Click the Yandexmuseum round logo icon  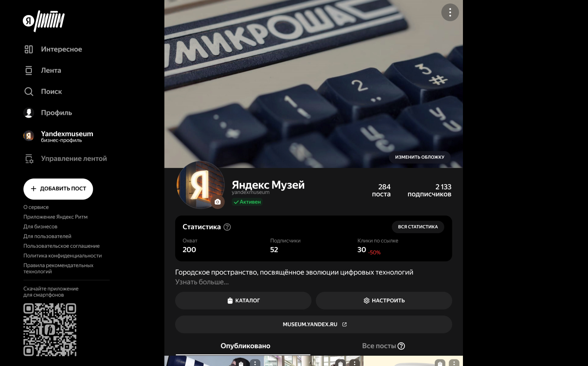pos(29,136)
